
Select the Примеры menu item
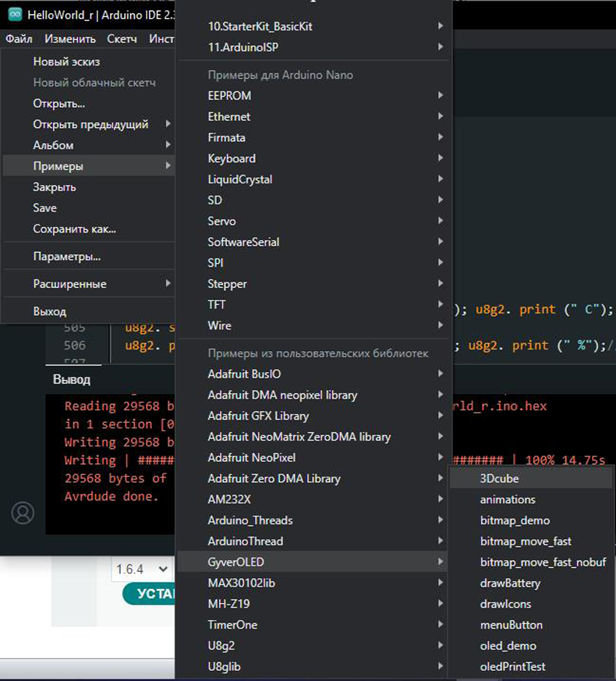pyautogui.click(x=89, y=166)
